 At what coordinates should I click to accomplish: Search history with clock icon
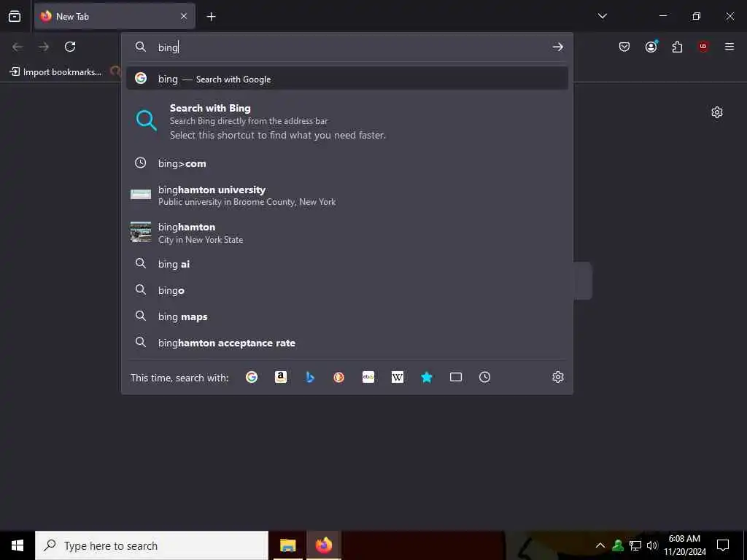484,377
